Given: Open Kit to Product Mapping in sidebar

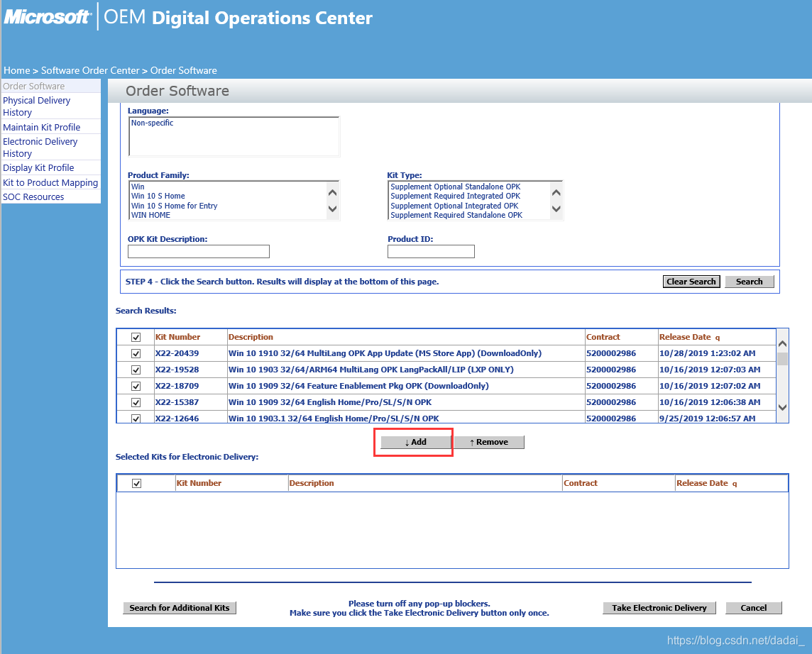Looking at the screenshot, I should (50, 182).
